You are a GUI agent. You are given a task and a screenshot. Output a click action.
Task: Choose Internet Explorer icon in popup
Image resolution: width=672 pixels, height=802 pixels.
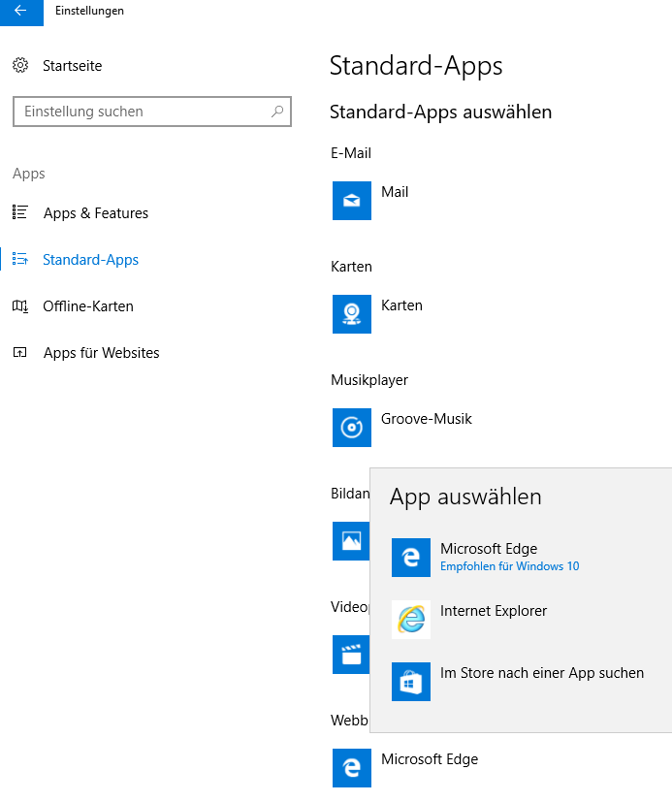tap(411, 620)
